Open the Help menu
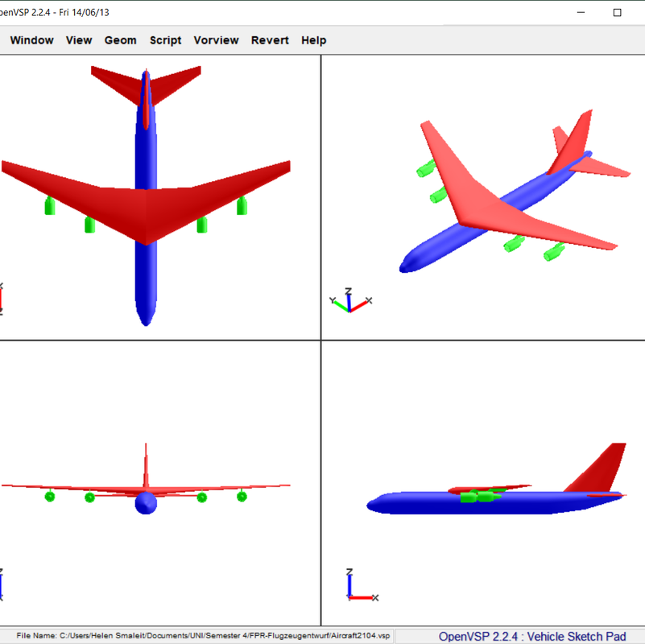The image size is (645, 644). (x=314, y=40)
